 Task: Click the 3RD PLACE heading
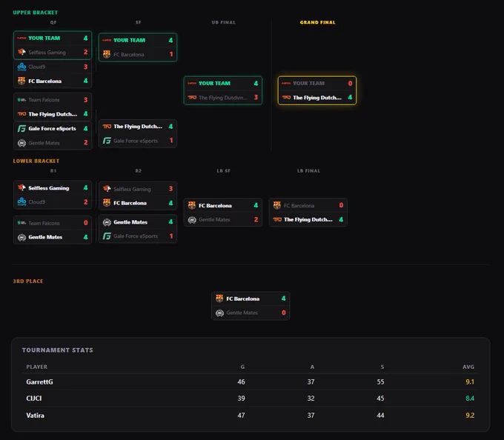[x=28, y=281]
